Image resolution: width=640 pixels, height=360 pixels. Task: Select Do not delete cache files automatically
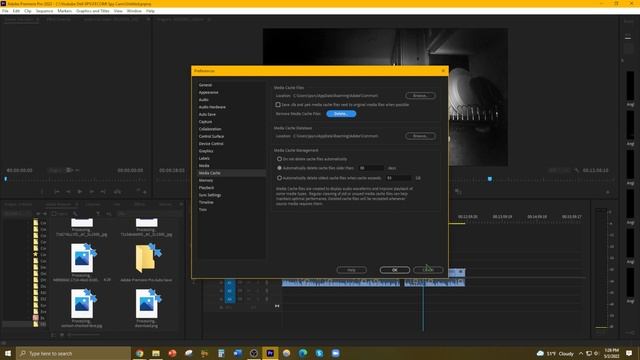tap(280, 159)
